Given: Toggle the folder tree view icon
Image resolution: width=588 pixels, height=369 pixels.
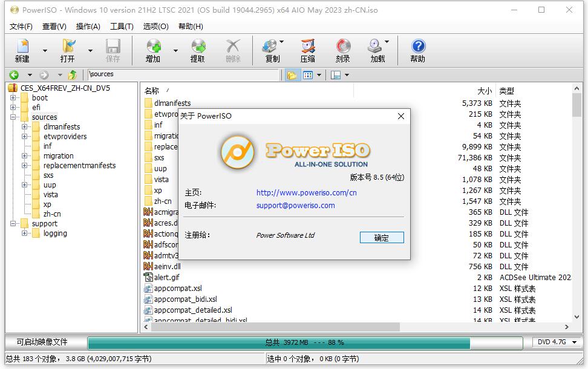Looking at the screenshot, I should tap(292, 76).
